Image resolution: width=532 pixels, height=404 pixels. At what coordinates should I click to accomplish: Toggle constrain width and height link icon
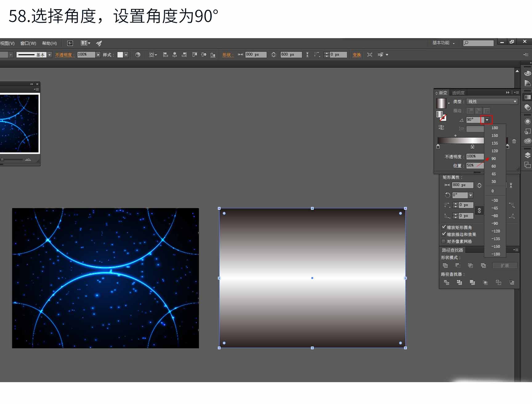274,55
